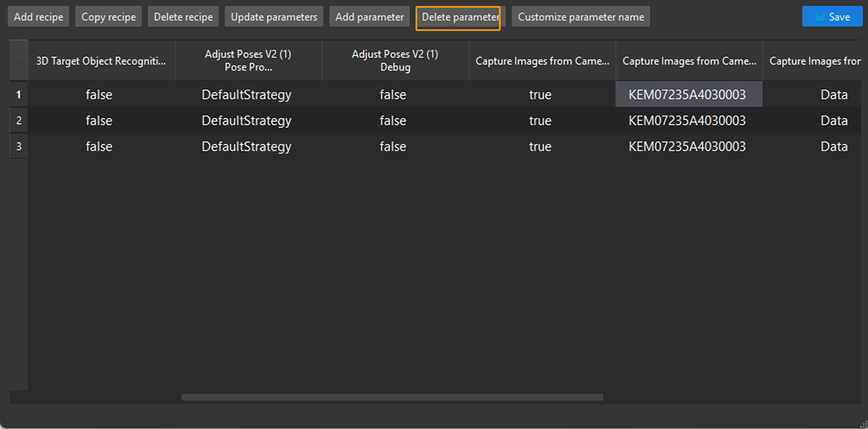
Task: Click Update parameters in the toolbar
Action: coord(274,16)
